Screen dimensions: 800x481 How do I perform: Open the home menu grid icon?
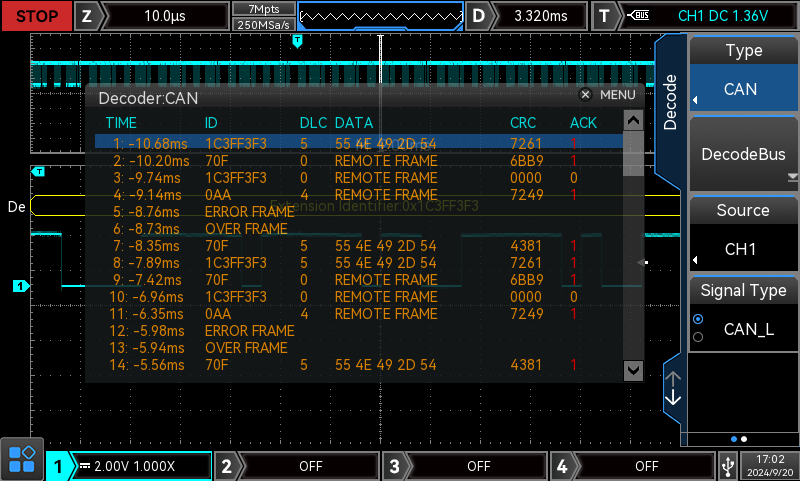click(x=22, y=460)
